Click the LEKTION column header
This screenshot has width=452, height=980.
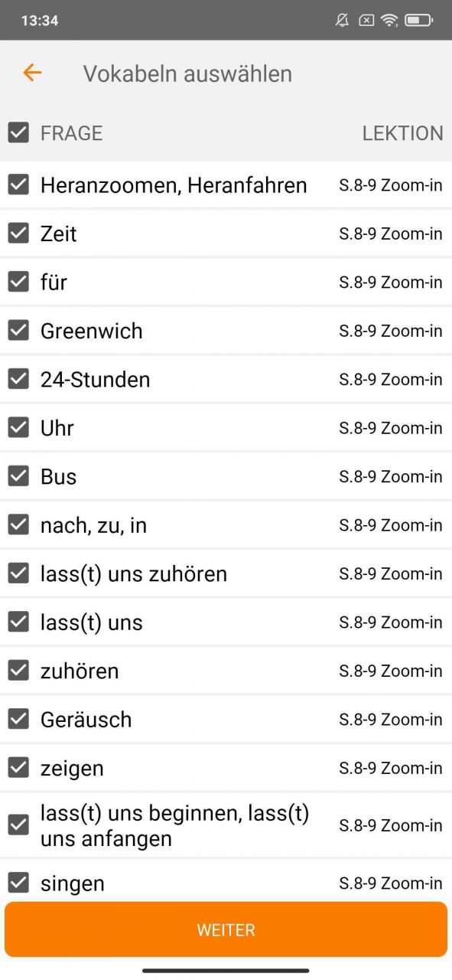(402, 133)
